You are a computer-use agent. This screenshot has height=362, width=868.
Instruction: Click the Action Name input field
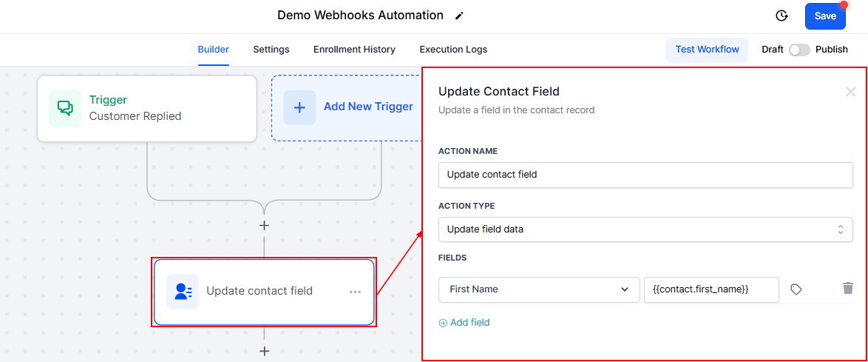point(645,175)
